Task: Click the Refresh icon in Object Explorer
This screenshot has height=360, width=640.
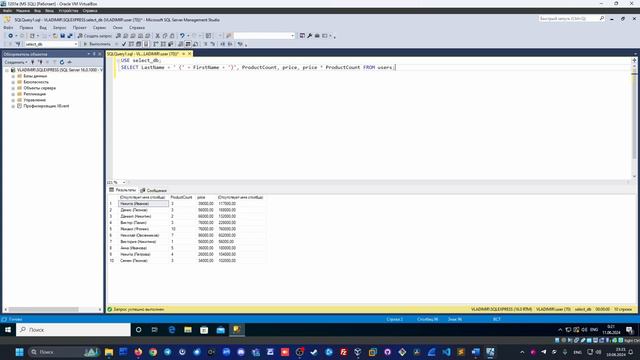Action: (x=62, y=62)
